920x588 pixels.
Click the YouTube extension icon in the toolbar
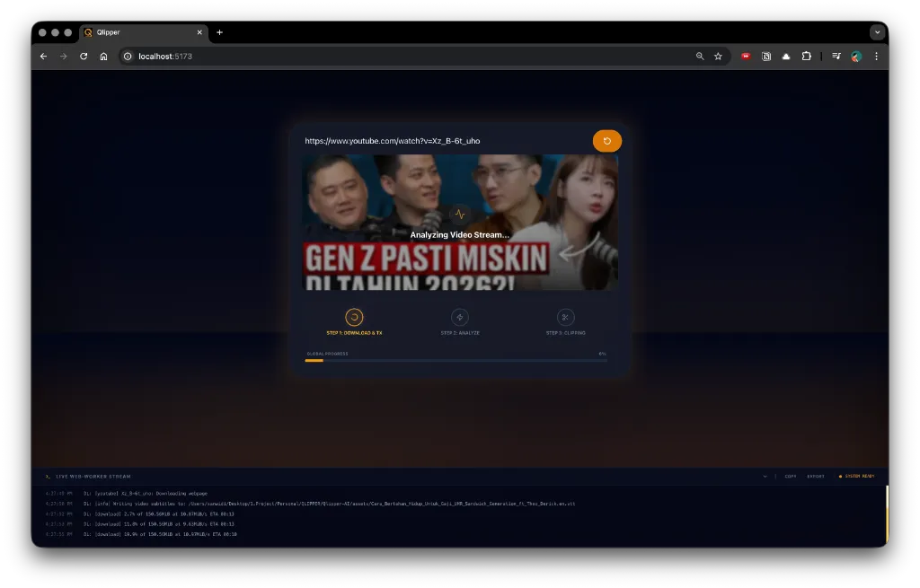[746, 56]
